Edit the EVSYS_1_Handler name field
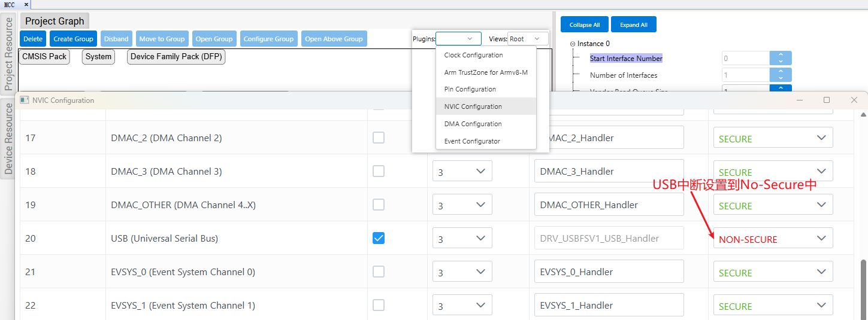 point(609,305)
